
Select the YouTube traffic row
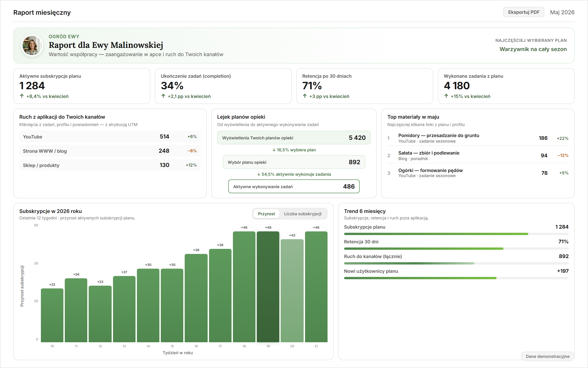110,137
